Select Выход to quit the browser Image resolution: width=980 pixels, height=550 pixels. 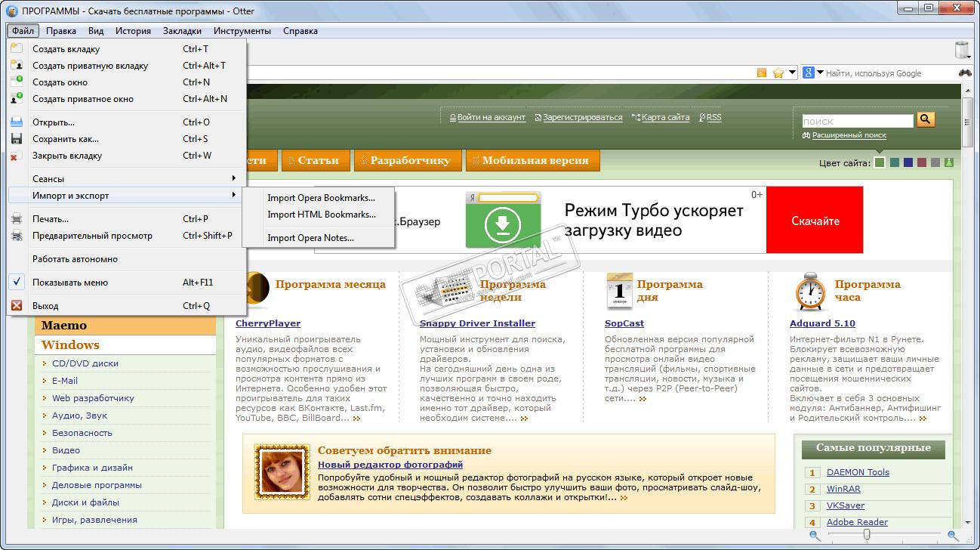pyautogui.click(x=127, y=306)
